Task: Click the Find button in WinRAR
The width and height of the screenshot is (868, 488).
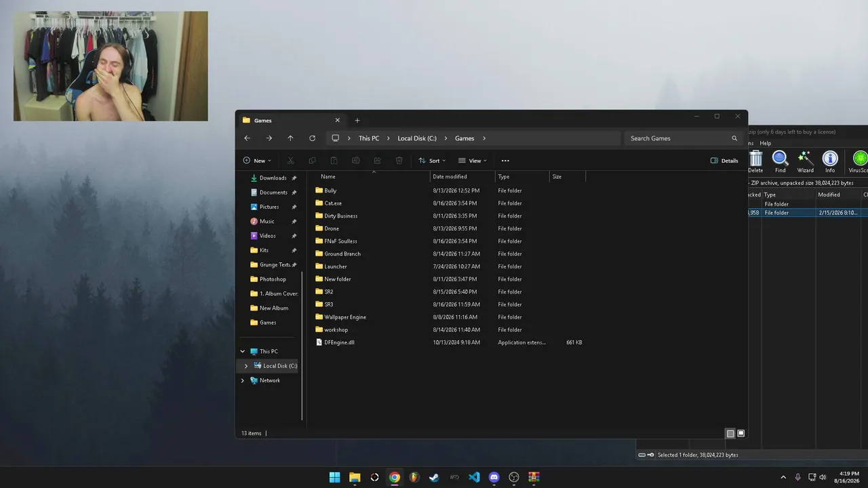Action: (x=781, y=162)
